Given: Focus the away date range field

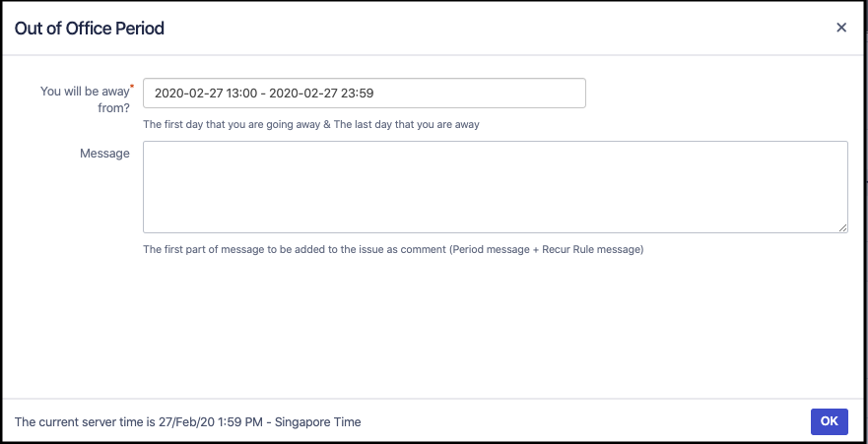Looking at the screenshot, I should [364, 94].
